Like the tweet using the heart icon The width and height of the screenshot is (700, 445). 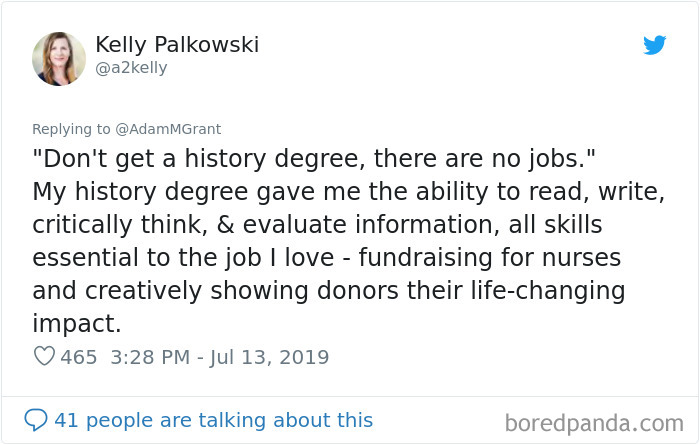pyautogui.click(x=44, y=357)
